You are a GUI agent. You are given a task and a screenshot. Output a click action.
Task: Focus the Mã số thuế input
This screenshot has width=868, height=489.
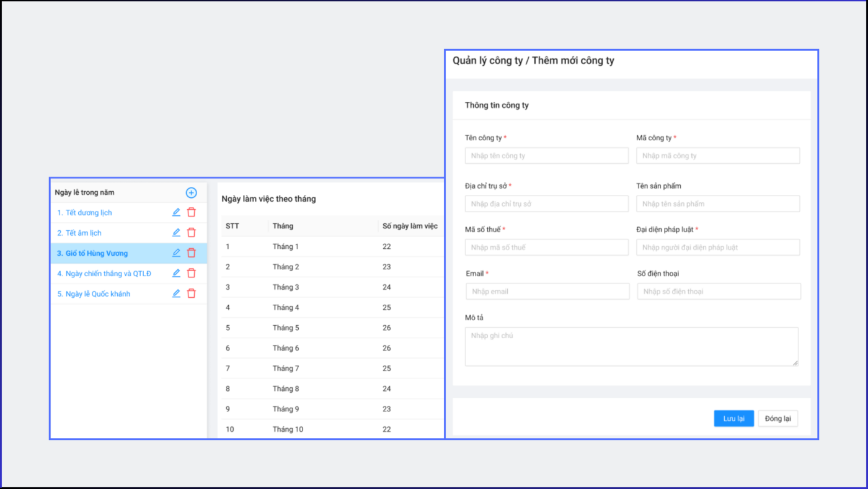(x=547, y=247)
